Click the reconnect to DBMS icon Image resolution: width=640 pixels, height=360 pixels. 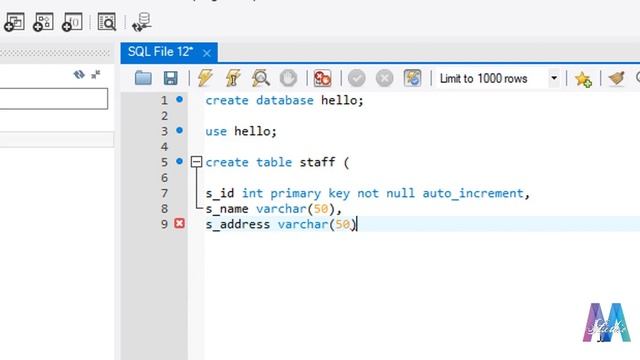click(142, 22)
